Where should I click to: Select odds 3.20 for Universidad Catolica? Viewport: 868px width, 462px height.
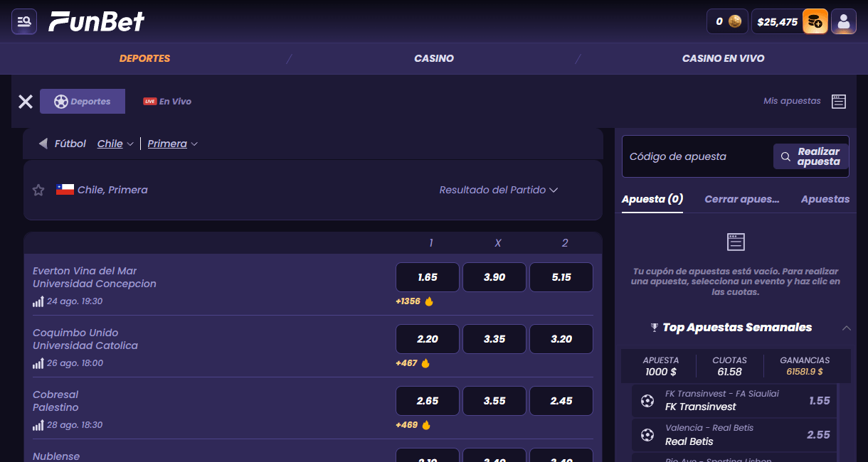561,339
